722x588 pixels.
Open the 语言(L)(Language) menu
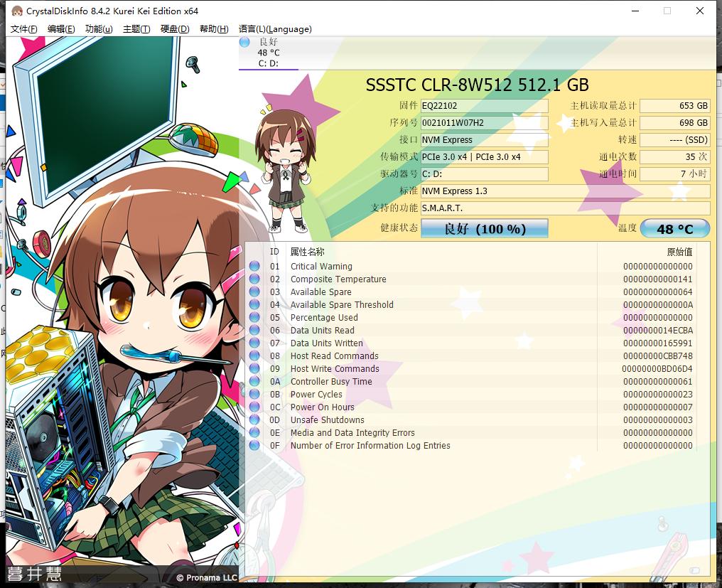(x=275, y=29)
